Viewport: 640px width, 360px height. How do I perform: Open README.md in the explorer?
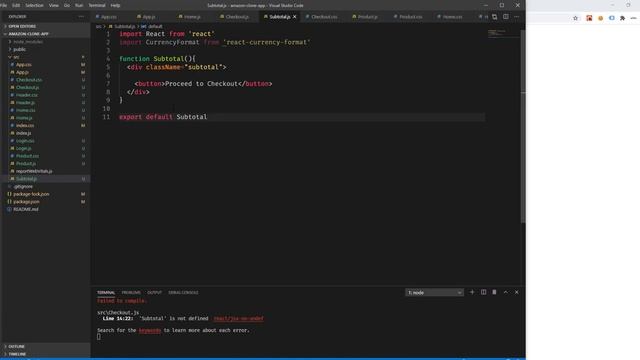(x=26, y=209)
